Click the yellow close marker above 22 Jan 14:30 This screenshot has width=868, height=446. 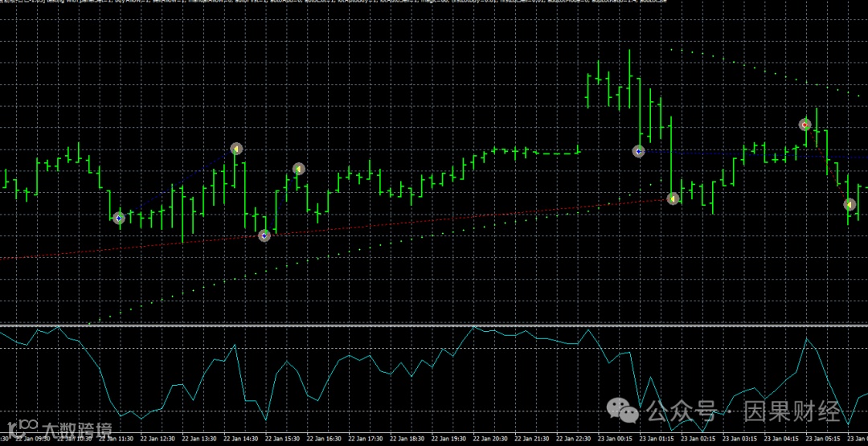236,149
